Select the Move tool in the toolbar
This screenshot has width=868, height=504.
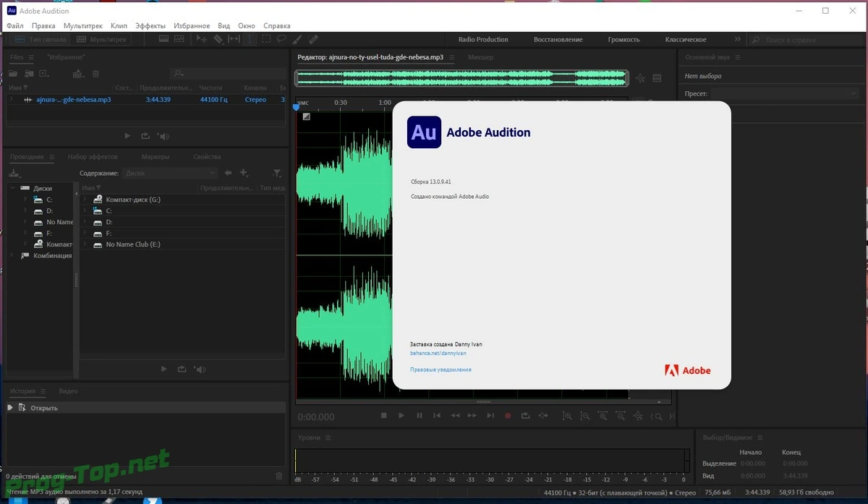[x=201, y=39]
